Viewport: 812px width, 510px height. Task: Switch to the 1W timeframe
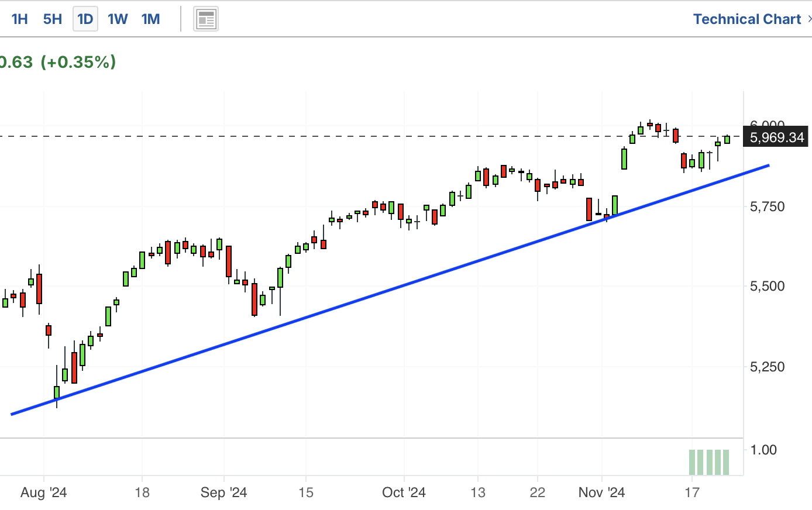(x=118, y=19)
